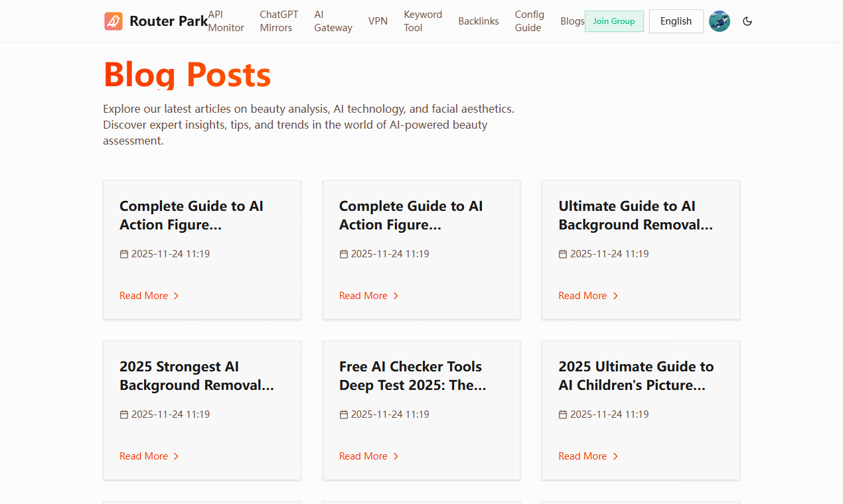Click calendar icon on 2025 Strongest AI card
843x504 pixels.
pos(124,414)
